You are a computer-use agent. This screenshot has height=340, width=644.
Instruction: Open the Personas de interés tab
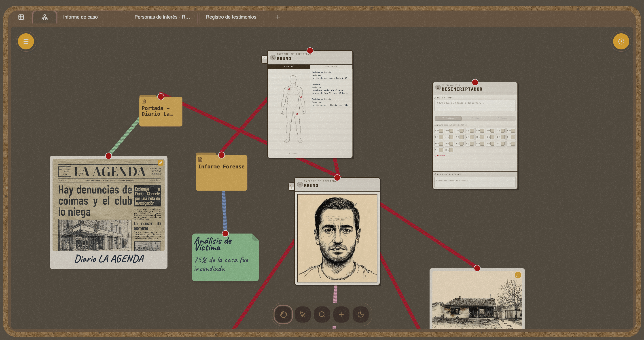click(162, 17)
